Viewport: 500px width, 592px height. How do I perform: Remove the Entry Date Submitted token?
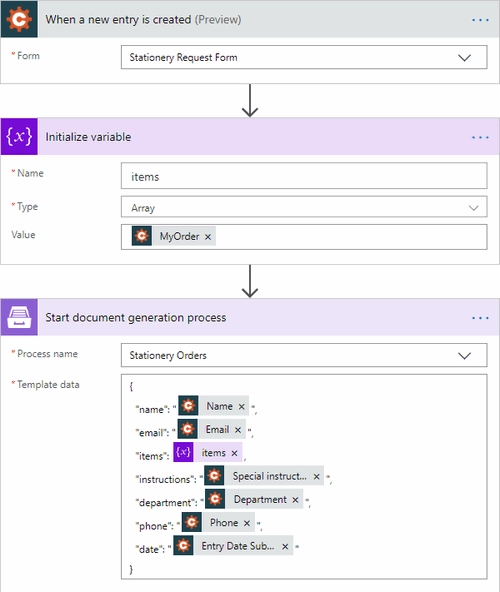tap(285, 546)
